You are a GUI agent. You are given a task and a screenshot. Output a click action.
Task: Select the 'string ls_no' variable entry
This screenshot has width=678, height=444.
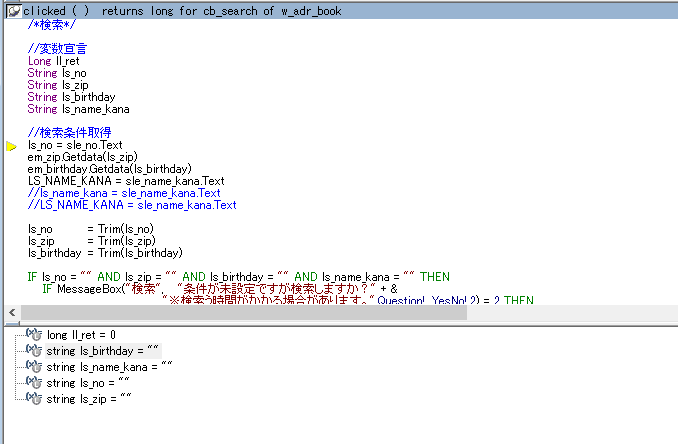(x=89, y=383)
